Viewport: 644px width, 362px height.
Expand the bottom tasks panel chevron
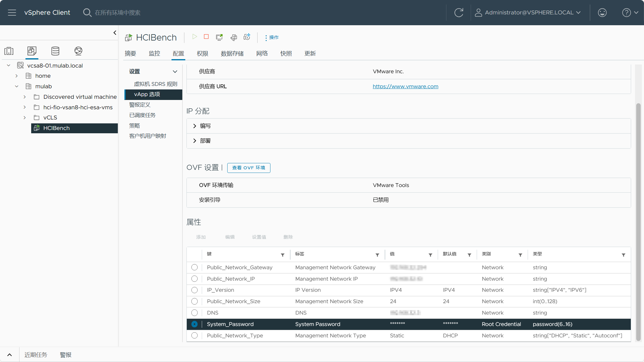point(10,355)
